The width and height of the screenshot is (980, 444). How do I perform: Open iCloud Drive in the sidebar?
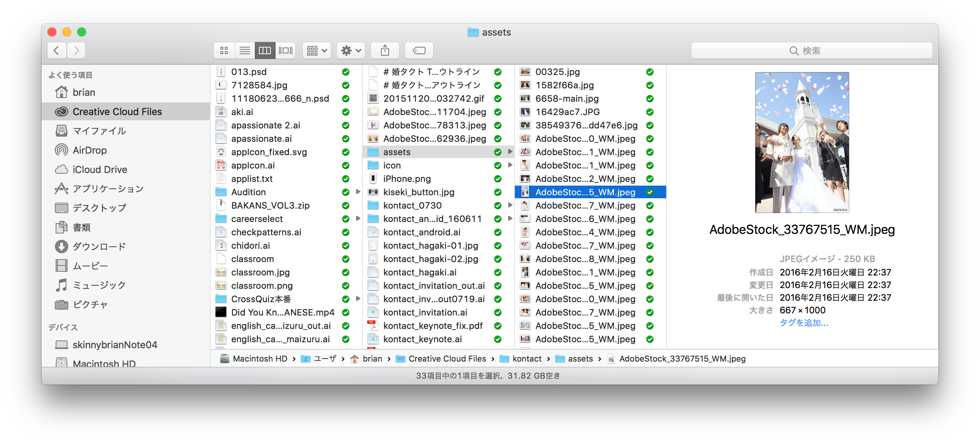pos(99,169)
